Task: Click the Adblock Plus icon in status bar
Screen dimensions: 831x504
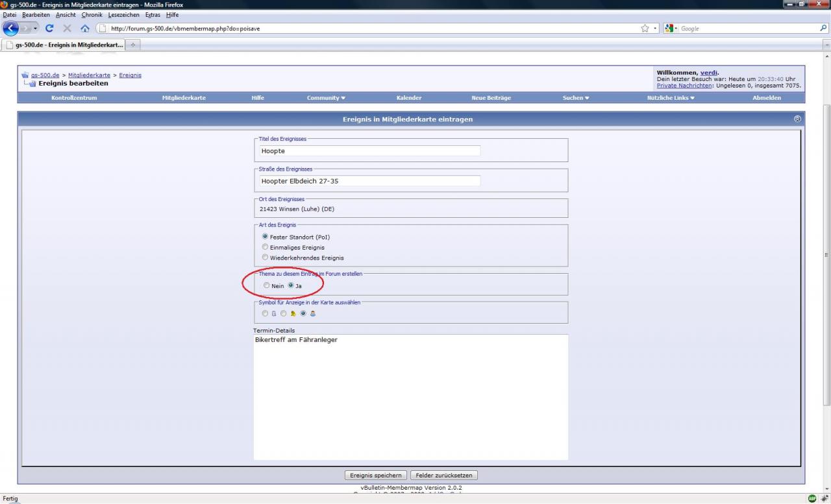Action: (812, 498)
